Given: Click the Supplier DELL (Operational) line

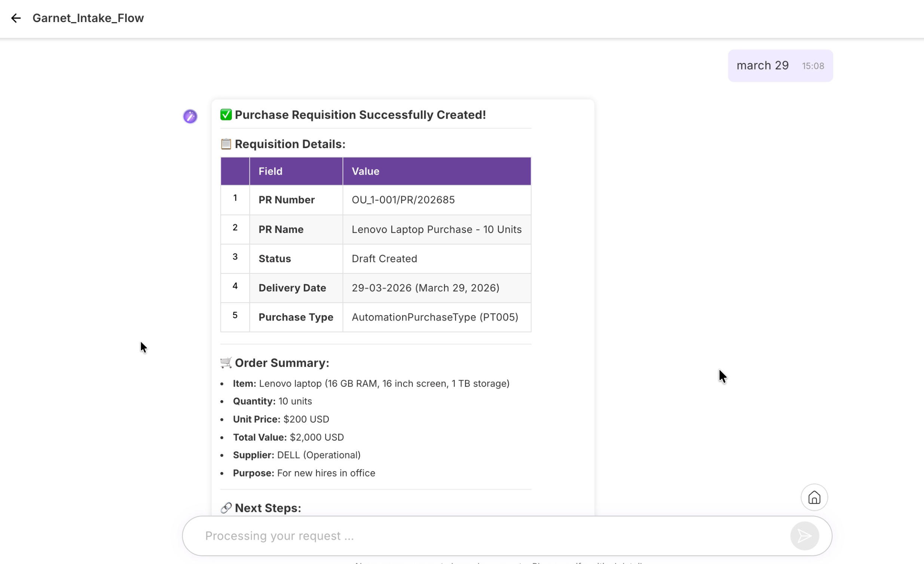Looking at the screenshot, I should (x=296, y=455).
